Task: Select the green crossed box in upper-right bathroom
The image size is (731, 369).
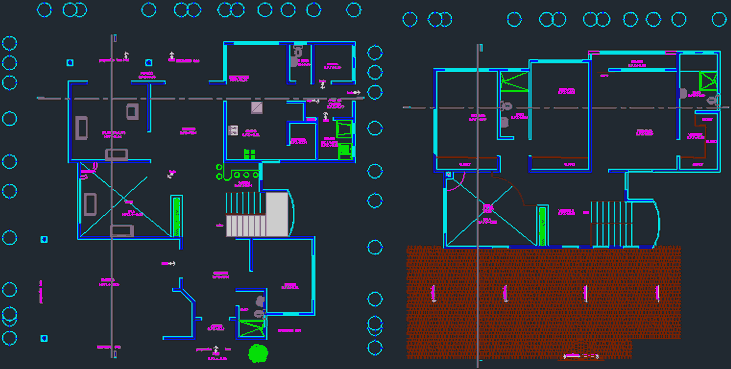Action: 708,81
